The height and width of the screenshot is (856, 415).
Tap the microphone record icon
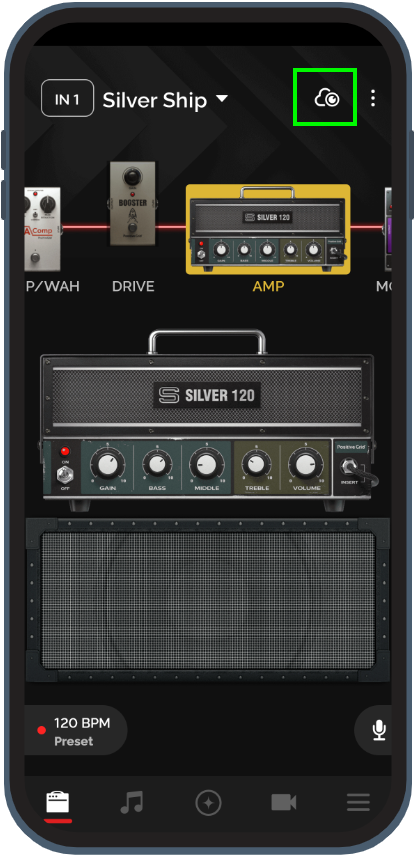[x=379, y=730]
